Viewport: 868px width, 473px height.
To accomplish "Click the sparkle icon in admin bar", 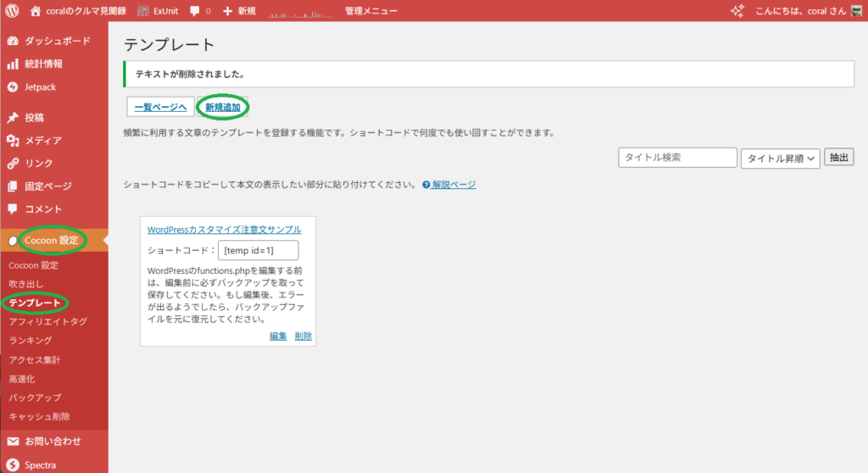I will pos(737,10).
